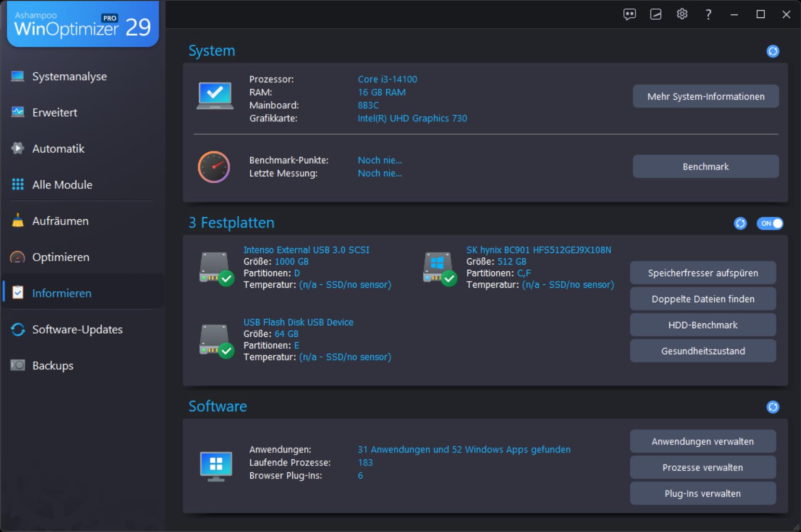
Task: Click Anwendungen verwalten button
Action: (703, 442)
